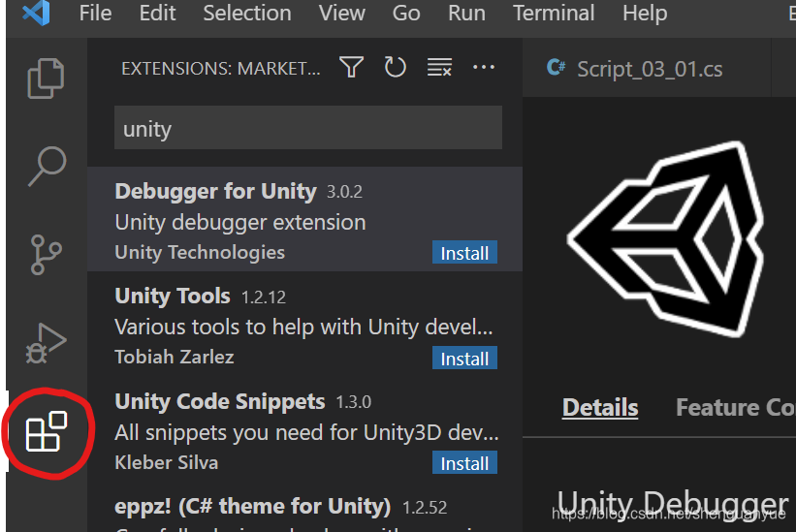Install the Debugger for Unity extension
This screenshot has height=532, width=796.
point(464,253)
